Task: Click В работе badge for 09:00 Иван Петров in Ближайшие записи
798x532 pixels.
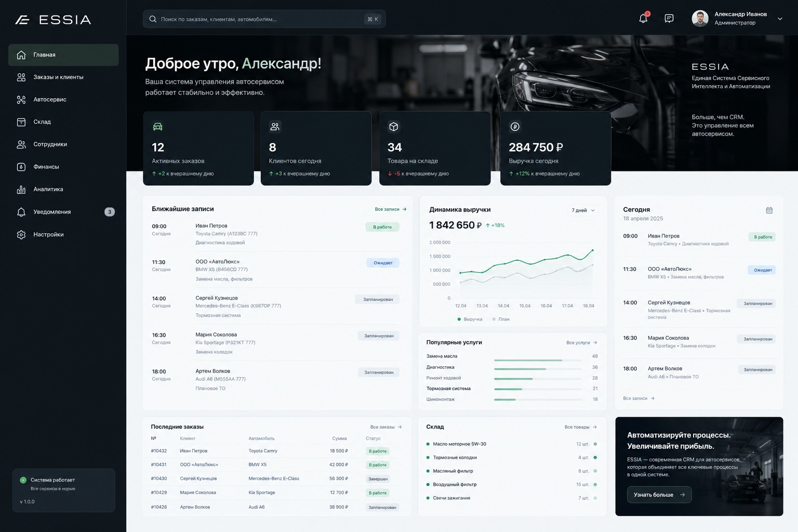Action: pyautogui.click(x=382, y=227)
